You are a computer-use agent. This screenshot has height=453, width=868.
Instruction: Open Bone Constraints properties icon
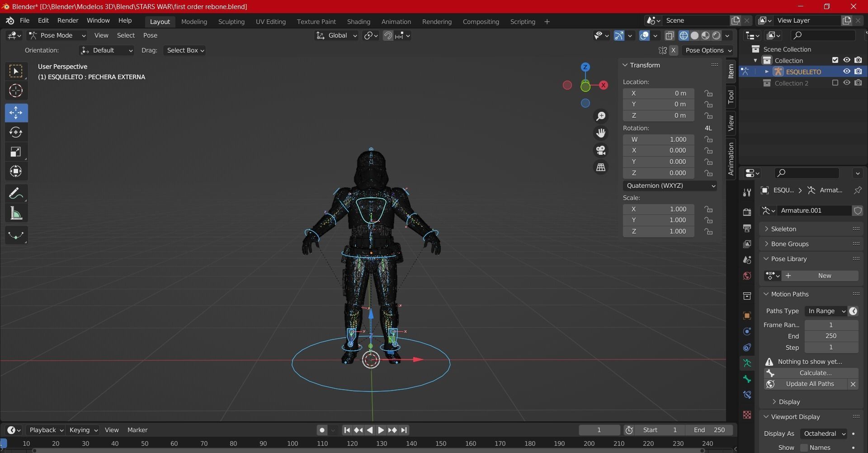[747, 395]
